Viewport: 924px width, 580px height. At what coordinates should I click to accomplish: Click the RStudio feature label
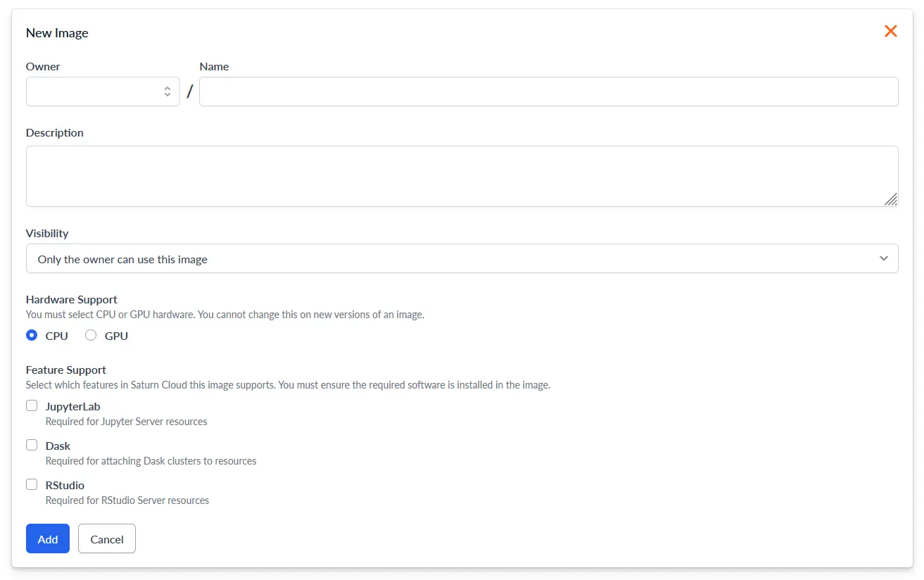click(66, 485)
